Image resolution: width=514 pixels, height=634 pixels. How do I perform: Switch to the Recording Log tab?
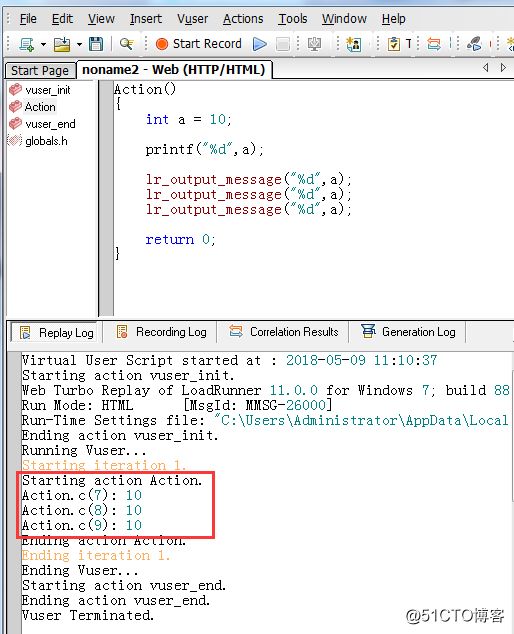pyautogui.click(x=162, y=332)
